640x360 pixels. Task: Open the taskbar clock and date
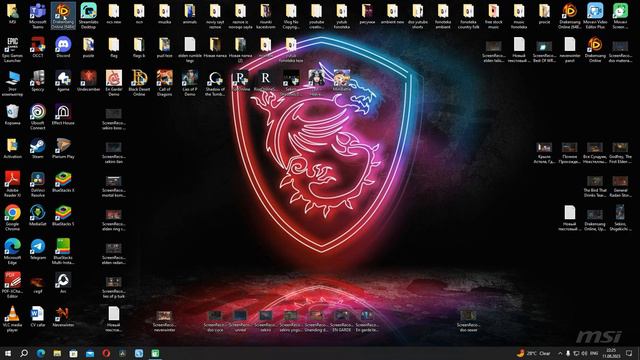click(611, 353)
